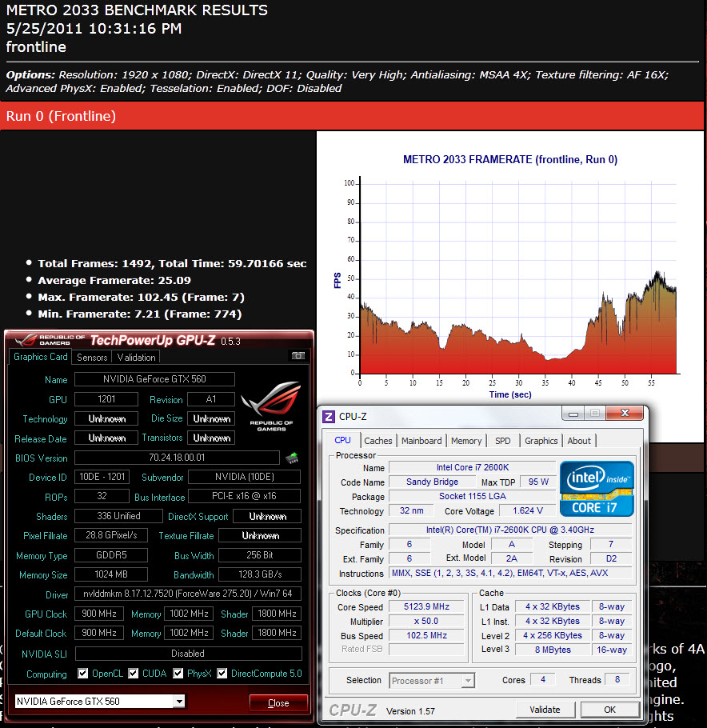Click the Metro 2033 framerate chart title

(x=510, y=160)
